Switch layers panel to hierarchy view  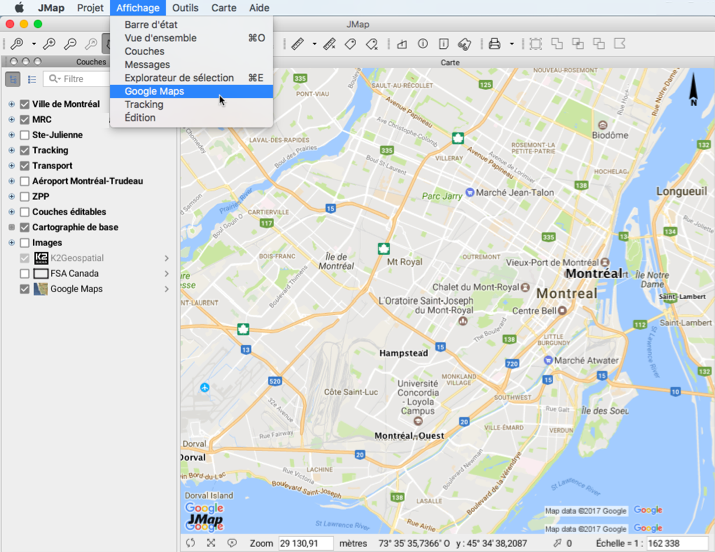click(13, 79)
